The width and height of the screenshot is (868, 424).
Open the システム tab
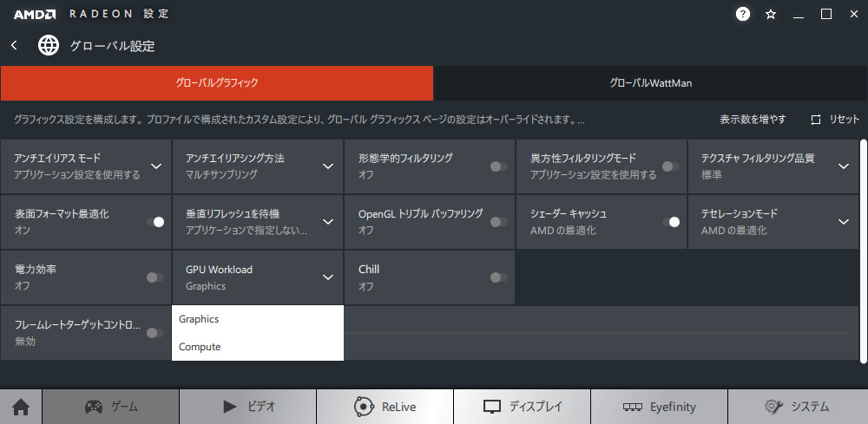(x=798, y=407)
